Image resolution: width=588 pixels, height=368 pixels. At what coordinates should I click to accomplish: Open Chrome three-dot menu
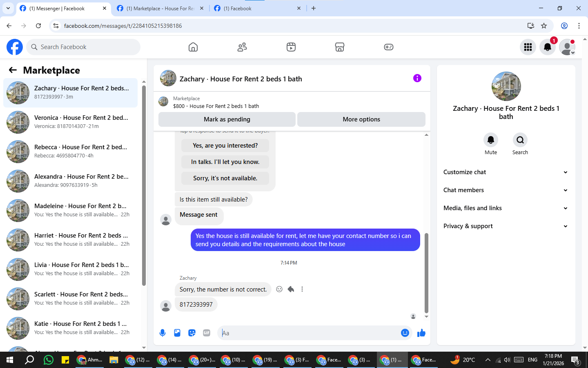(579, 26)
